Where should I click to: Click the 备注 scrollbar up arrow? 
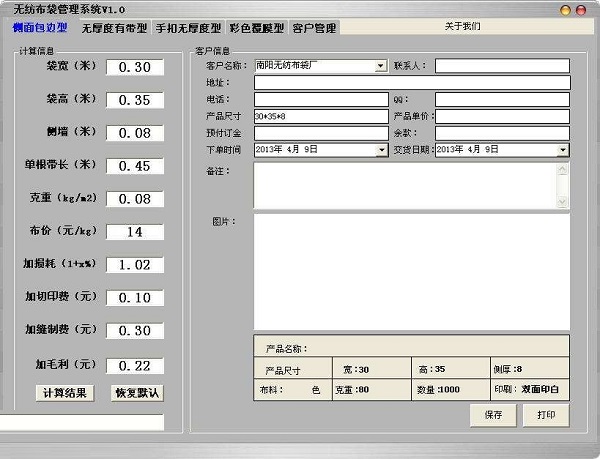[x=562, y=169]
